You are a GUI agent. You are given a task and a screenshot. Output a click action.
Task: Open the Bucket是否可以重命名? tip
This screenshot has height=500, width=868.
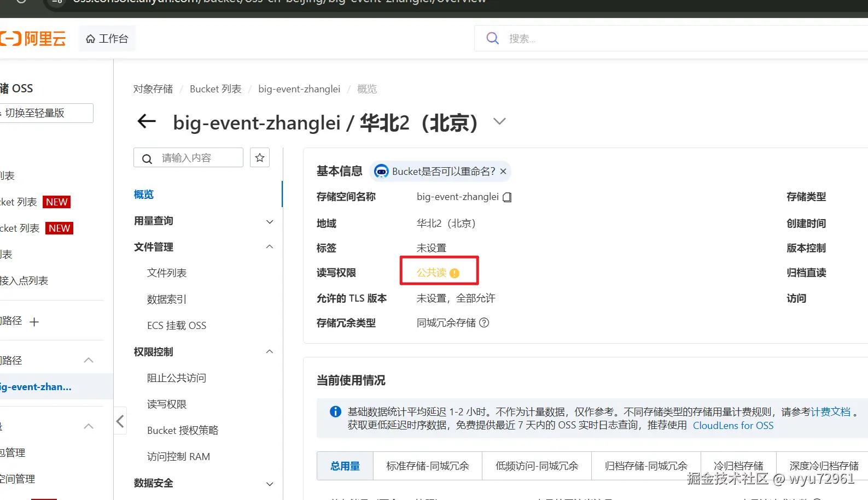(444, 172)
